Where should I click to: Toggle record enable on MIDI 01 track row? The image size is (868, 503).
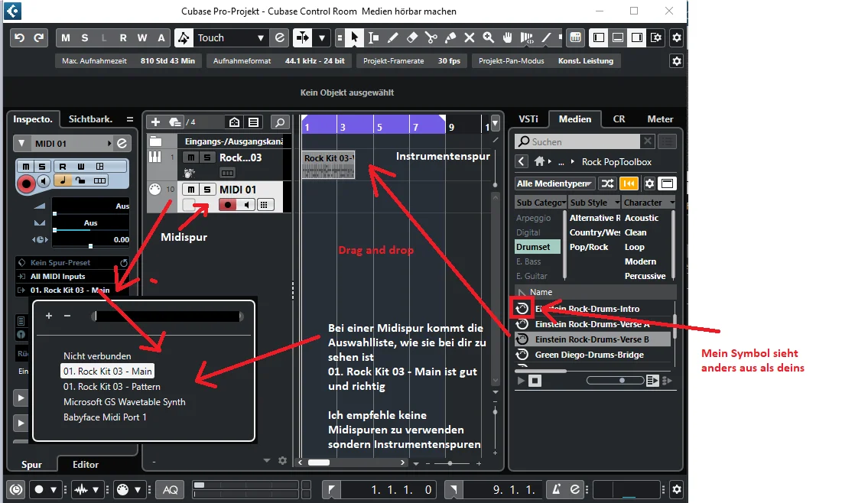(228, 206)
